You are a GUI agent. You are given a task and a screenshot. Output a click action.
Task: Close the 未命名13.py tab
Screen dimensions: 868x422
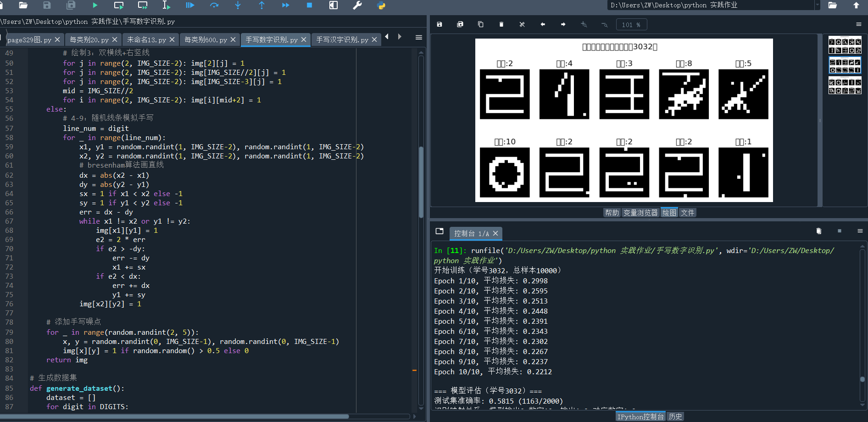[x=172, y=40]
